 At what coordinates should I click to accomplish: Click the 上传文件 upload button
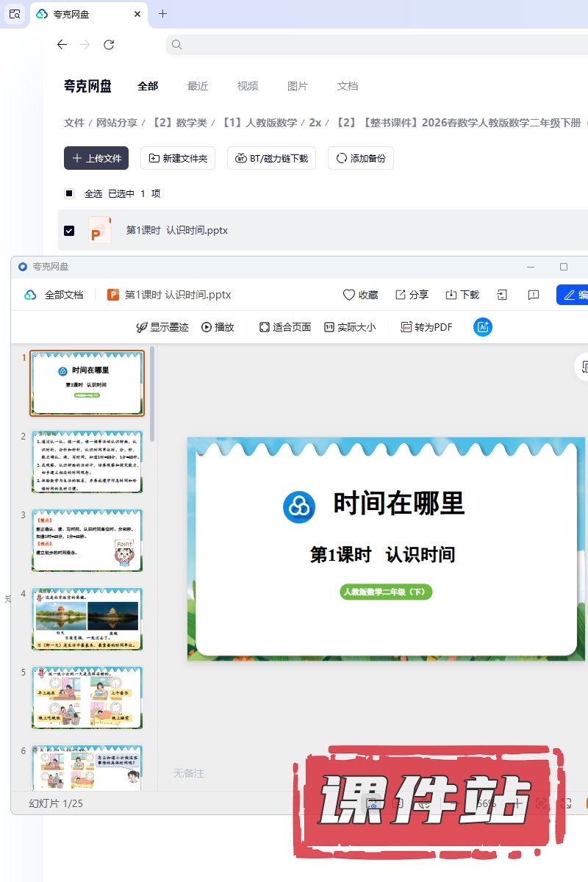pos(96,158)
